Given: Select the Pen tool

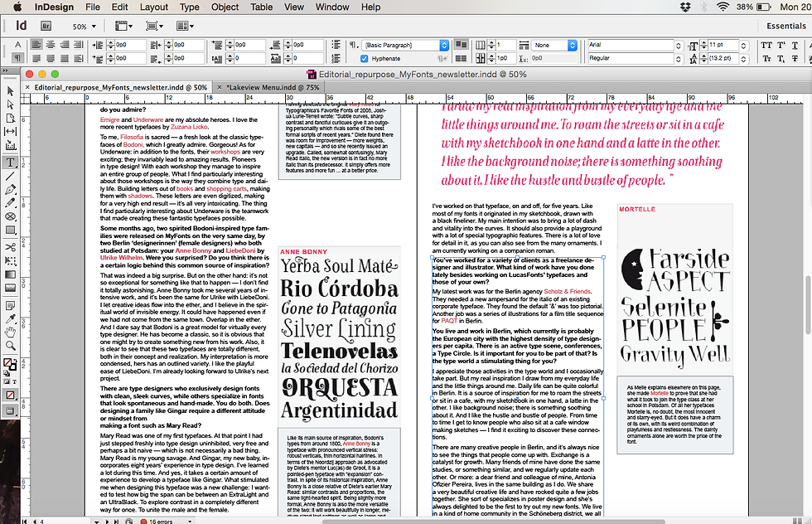Looking at the screenshot, I should (x=10, y=190).
